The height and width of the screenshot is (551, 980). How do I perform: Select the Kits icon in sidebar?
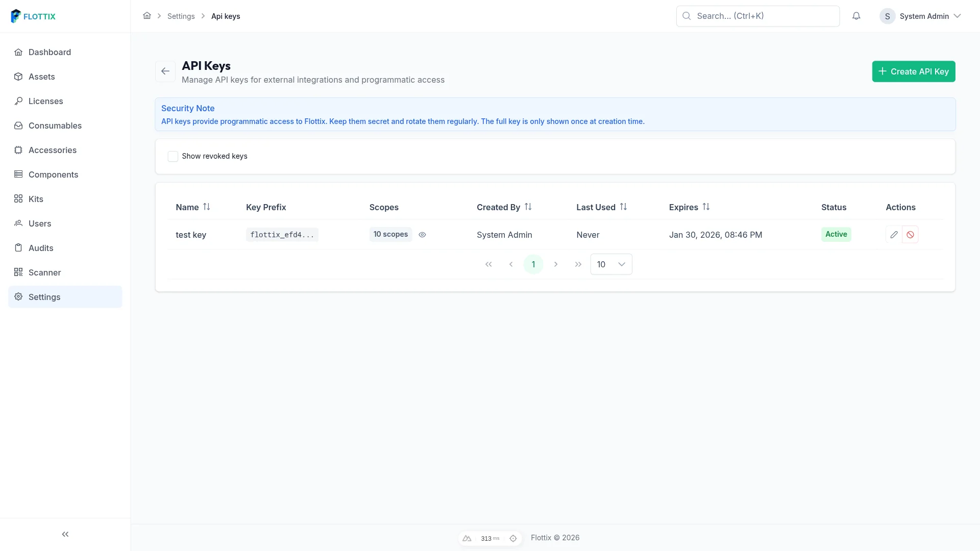pyautogui.click(x=18, y=199)
